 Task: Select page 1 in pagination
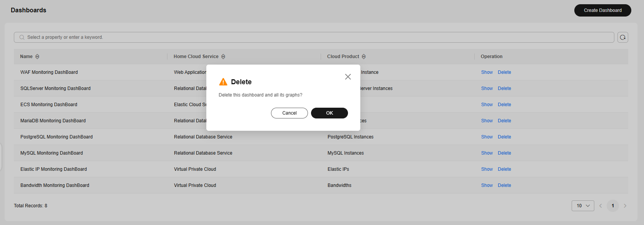click(613, 206)
